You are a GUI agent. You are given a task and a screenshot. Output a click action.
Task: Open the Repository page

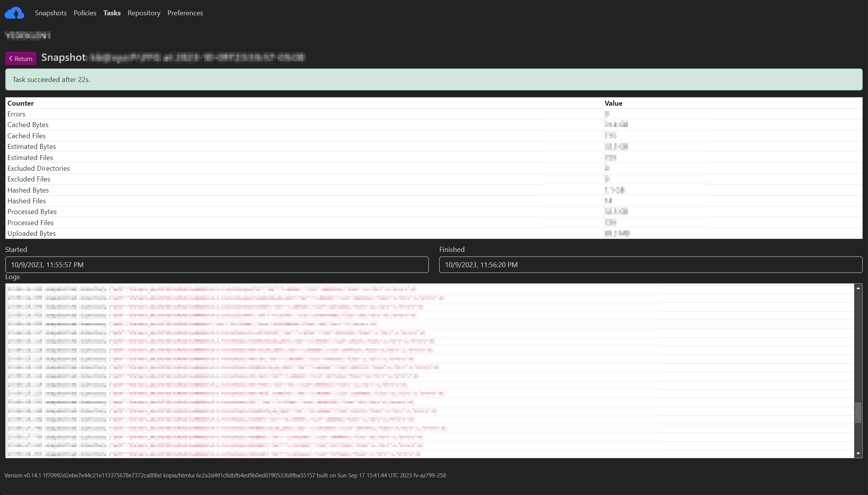click(x=144, y=13)
